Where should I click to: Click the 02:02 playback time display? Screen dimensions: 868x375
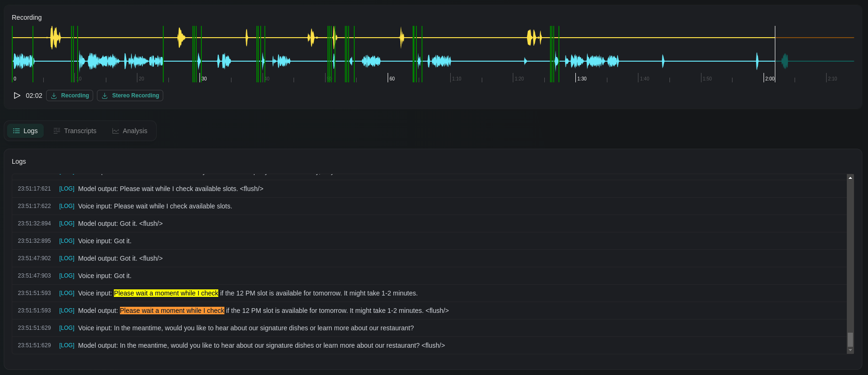click(x=34, y=96)
